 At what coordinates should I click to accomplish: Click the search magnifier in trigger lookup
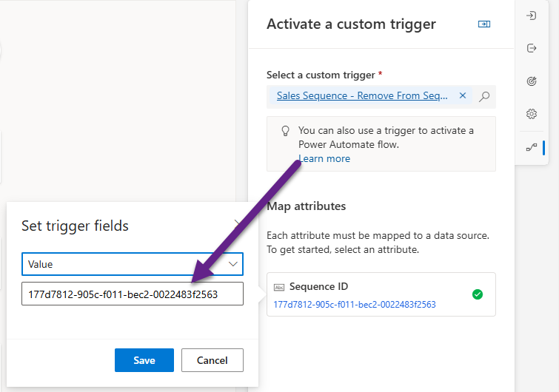tap(484, 96)
